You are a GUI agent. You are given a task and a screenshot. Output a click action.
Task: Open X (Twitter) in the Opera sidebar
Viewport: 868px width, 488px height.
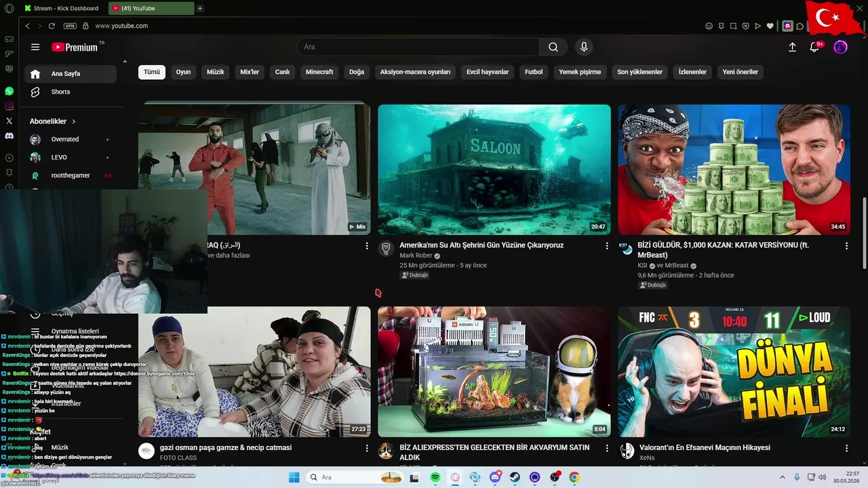click(x=9, y=121)
